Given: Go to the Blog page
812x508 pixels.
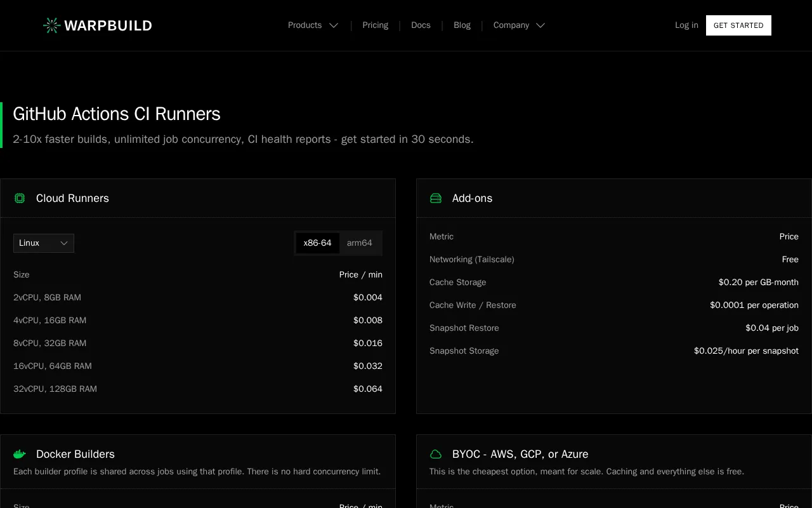Looking at the screenshot, I should (x=462, y=25).
